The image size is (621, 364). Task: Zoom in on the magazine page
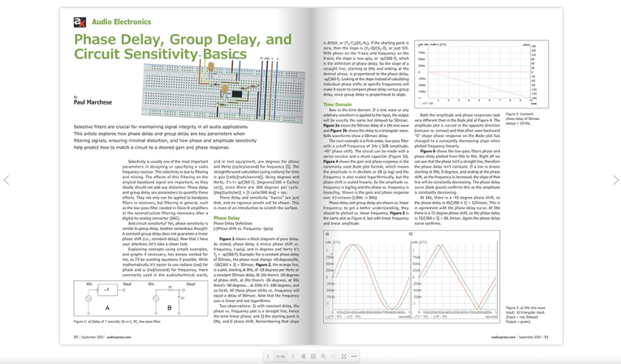pyautogui.click(x=323, y=356)
